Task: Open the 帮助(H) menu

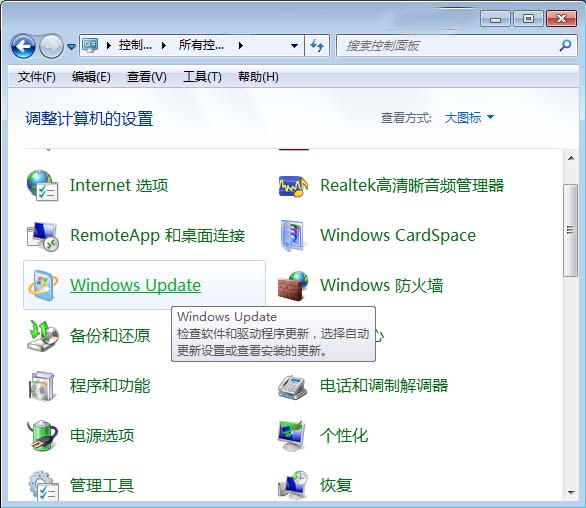Action: [258, 77]
